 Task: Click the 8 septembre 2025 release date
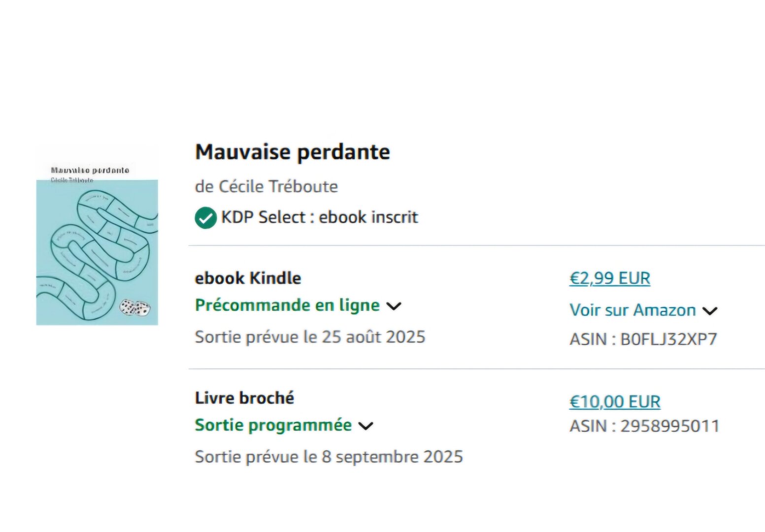coord(392,457)
